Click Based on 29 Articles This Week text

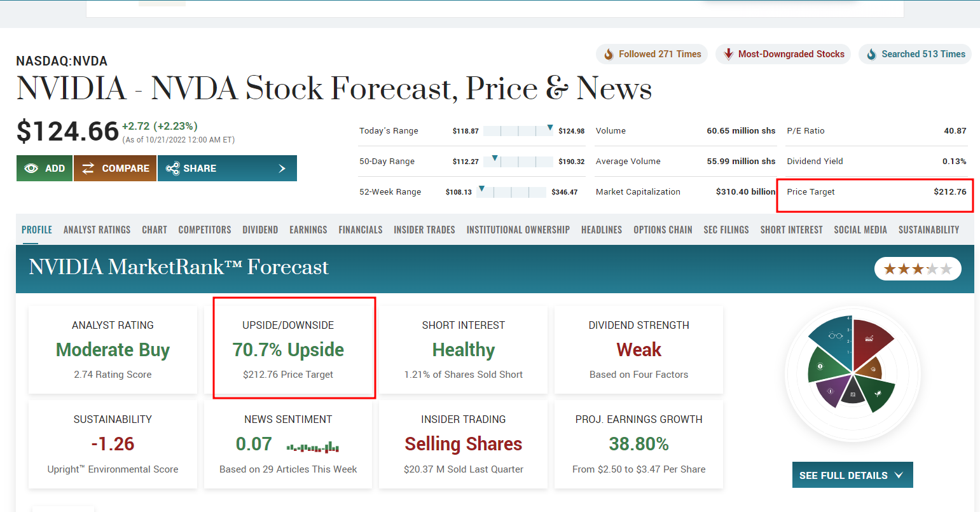(x=288, y=469)
